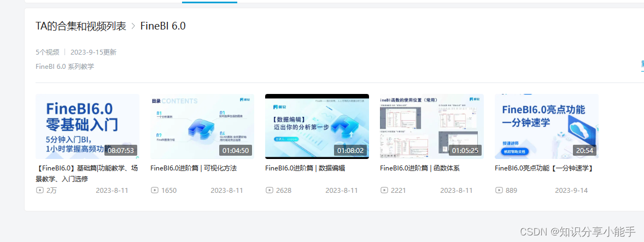Image resolution: width=644 pixels, height=242 pixels.
Task: Click the 【FineBI6.0】基础篇 video title
Action: tap(87, 174)
